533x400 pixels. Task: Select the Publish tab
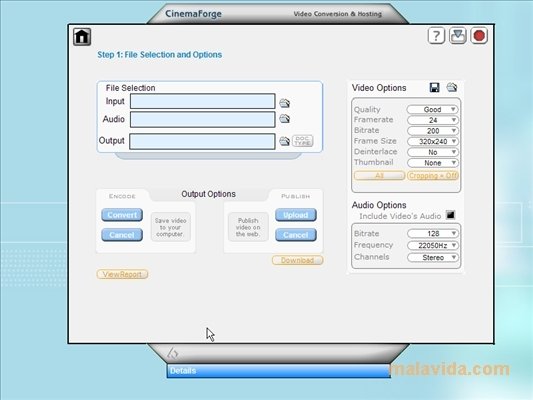click(295, 196)
